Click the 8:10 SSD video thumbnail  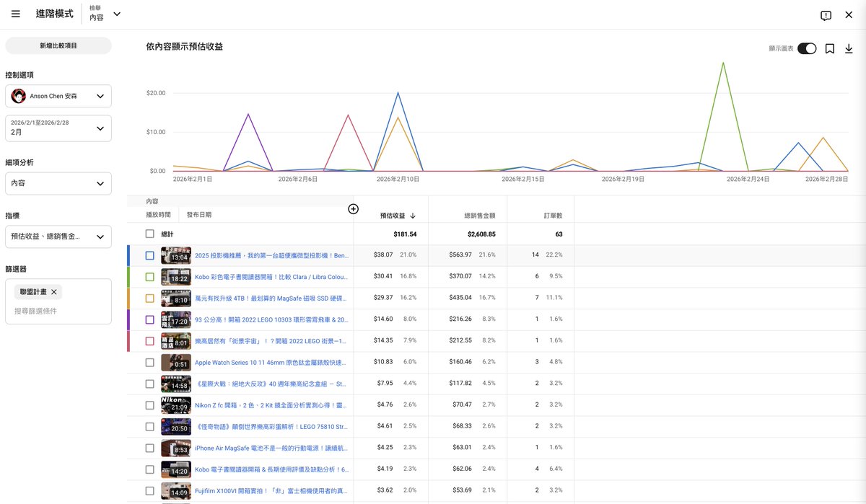(176, 299)
